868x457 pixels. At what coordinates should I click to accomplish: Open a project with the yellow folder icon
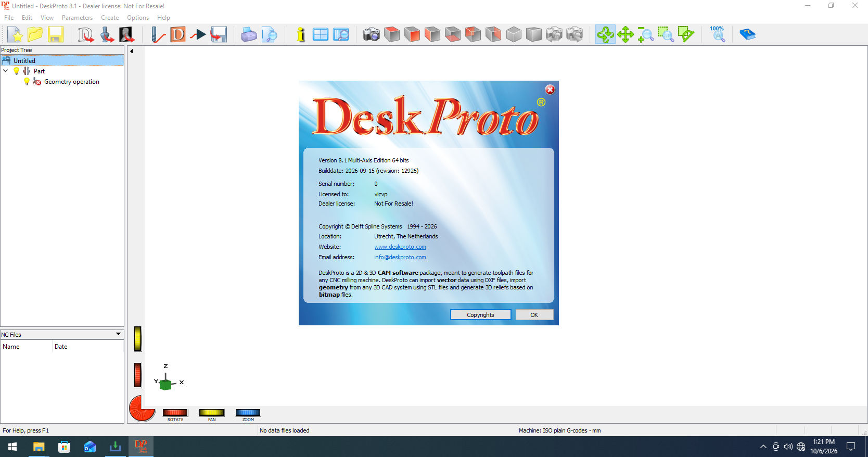coord(35,35)
